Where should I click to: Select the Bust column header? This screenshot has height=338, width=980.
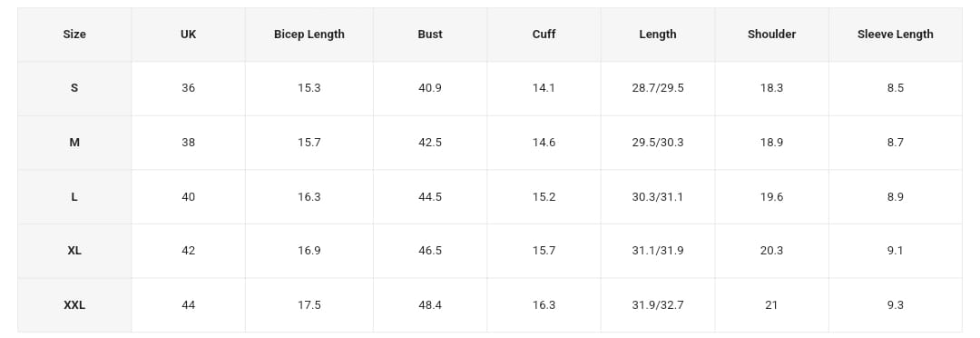[430, 35]
